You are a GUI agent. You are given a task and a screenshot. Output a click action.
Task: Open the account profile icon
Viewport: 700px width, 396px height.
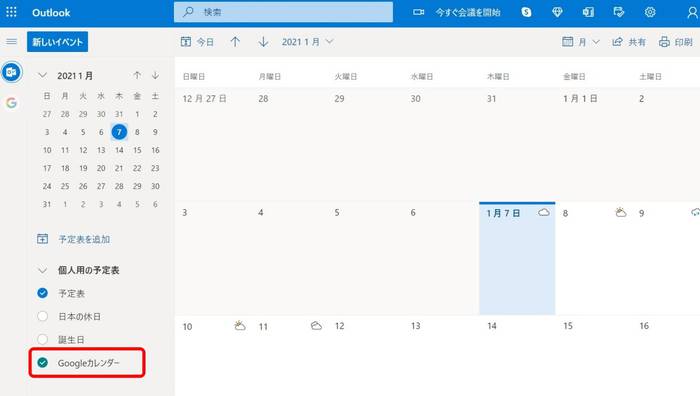click(692, 13)
